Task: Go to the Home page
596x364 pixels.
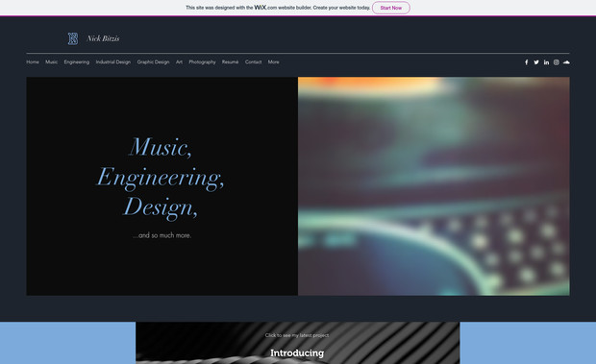Action: click(33, 61)
